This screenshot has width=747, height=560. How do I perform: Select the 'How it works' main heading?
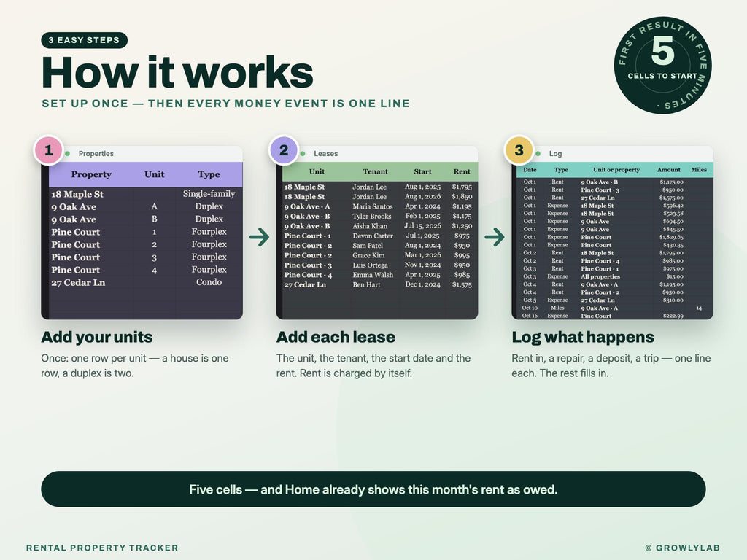coord(177,72)
